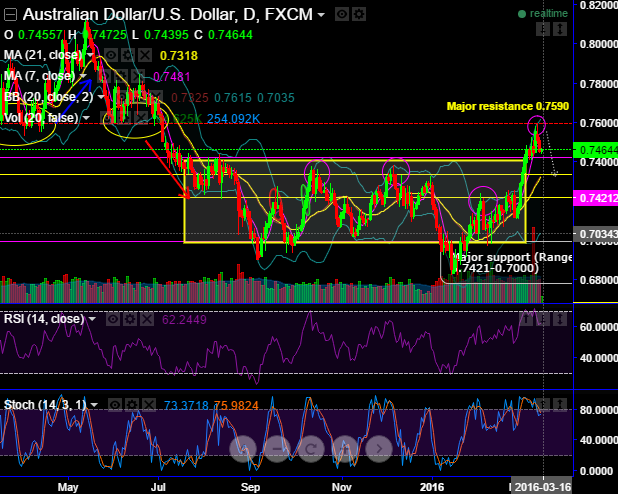Viewport: 619px width, 494px height.
Task: Click the Major support range annotation text
Action: tap(511, 263)
